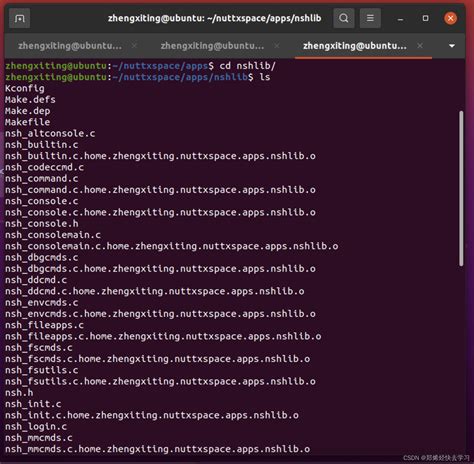Close the terminal with the orange X

[x=450, y=18]
